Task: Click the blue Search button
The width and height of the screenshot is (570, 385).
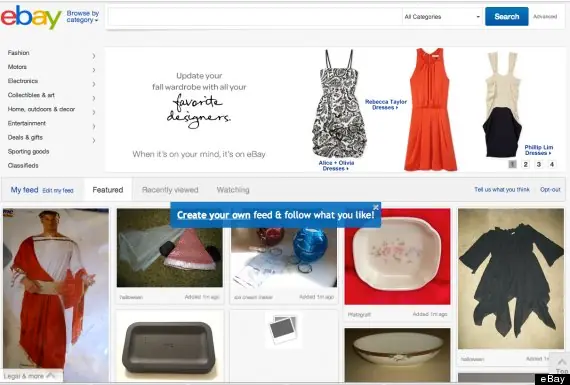Action: [507, 16]
